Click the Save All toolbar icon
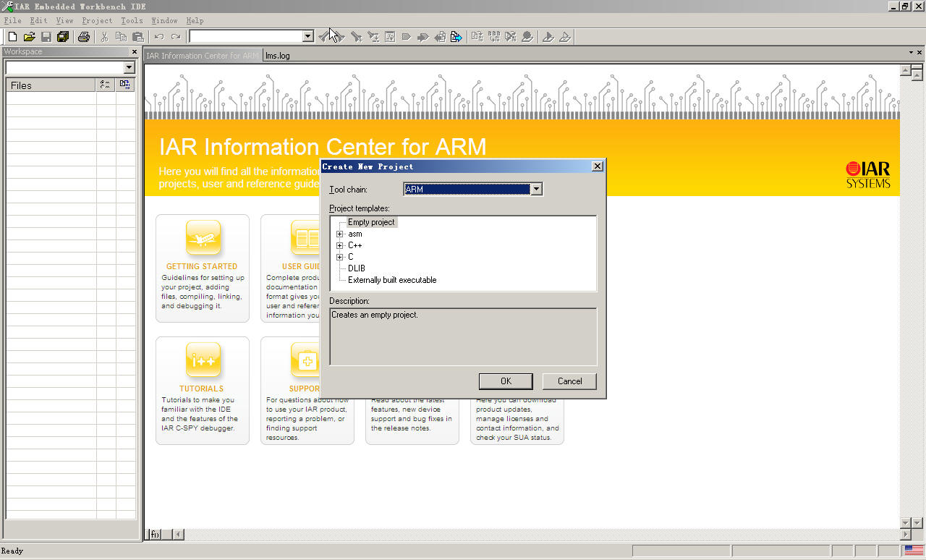Image resolution: width=926 pixels, height=560 pixels. pyautogui.click(x=63, y=36)
